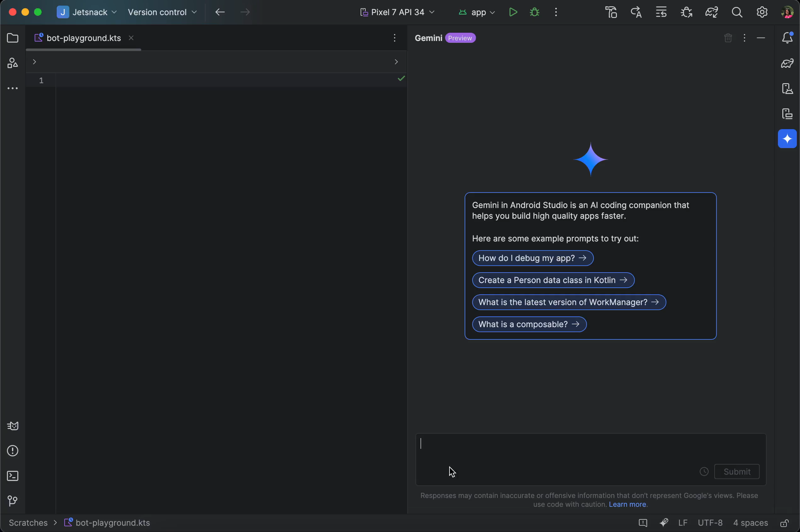
Task: Open the Pixel 7 API 34 device selector
Action: [x=397, y=12]
